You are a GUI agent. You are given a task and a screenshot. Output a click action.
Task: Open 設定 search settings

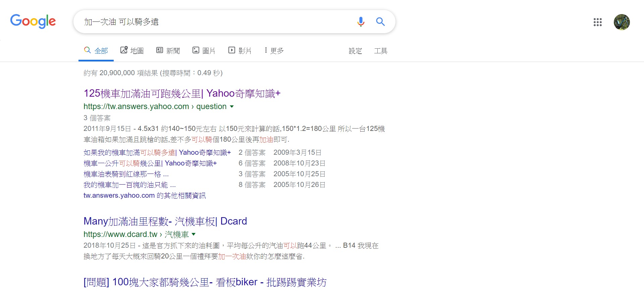point(355,51)
